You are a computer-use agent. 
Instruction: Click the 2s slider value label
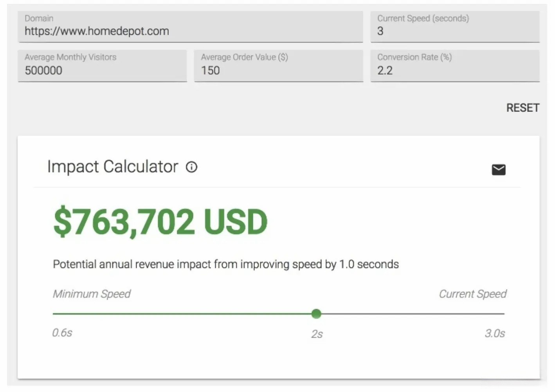coord(317,334)
